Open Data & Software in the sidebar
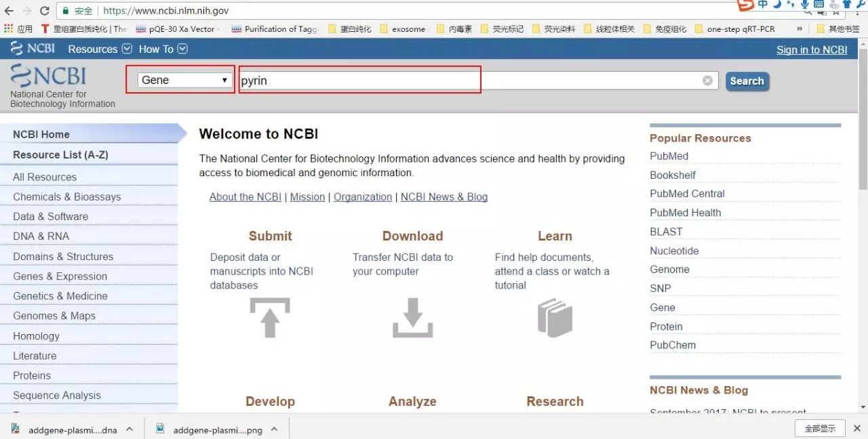 click(x=51, y=216)
